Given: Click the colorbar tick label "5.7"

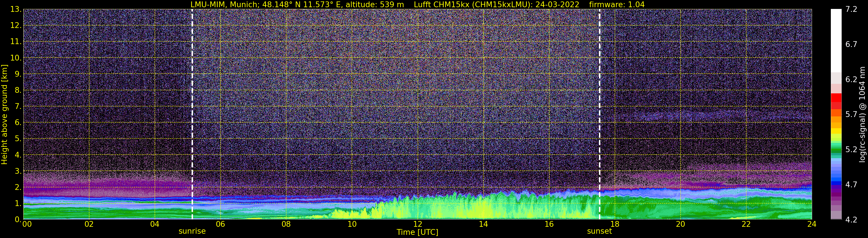Looking at the screenshot, I should coord(851,115).
